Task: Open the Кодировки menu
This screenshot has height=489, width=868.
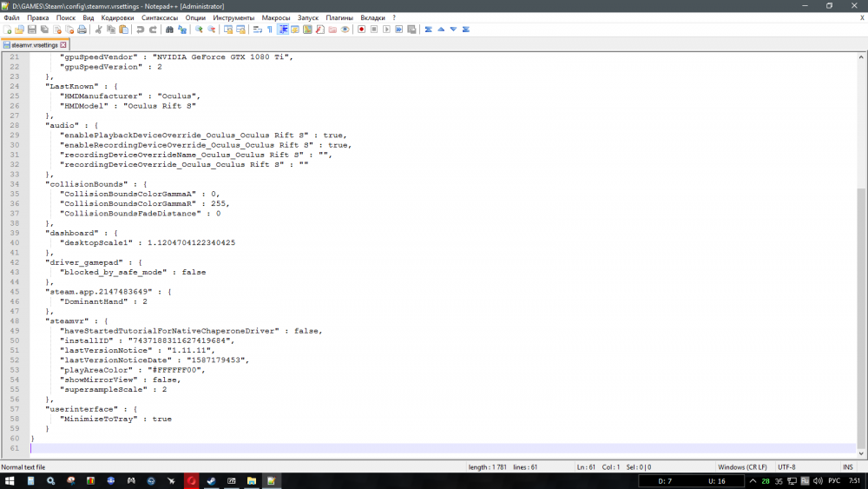Action: (x=117, y=17)
